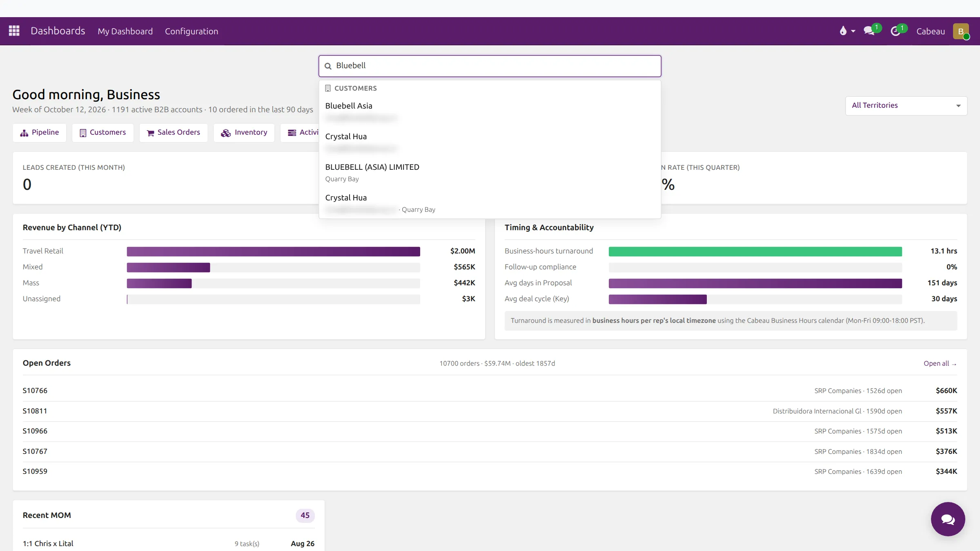This screenshot has width=980, height=551.
Task: Click Open all orders link
Action: pyautogui.click(x=940, y=363)
